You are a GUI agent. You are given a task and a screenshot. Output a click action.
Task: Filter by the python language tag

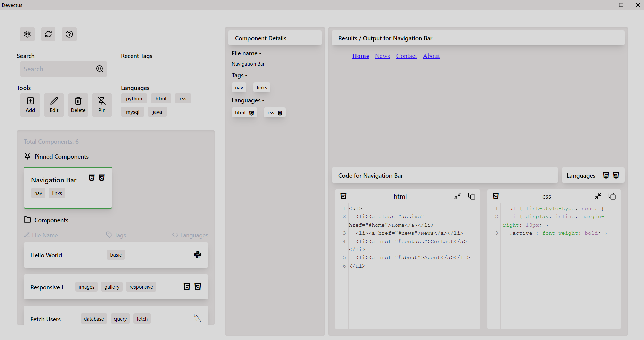point(134,98)
